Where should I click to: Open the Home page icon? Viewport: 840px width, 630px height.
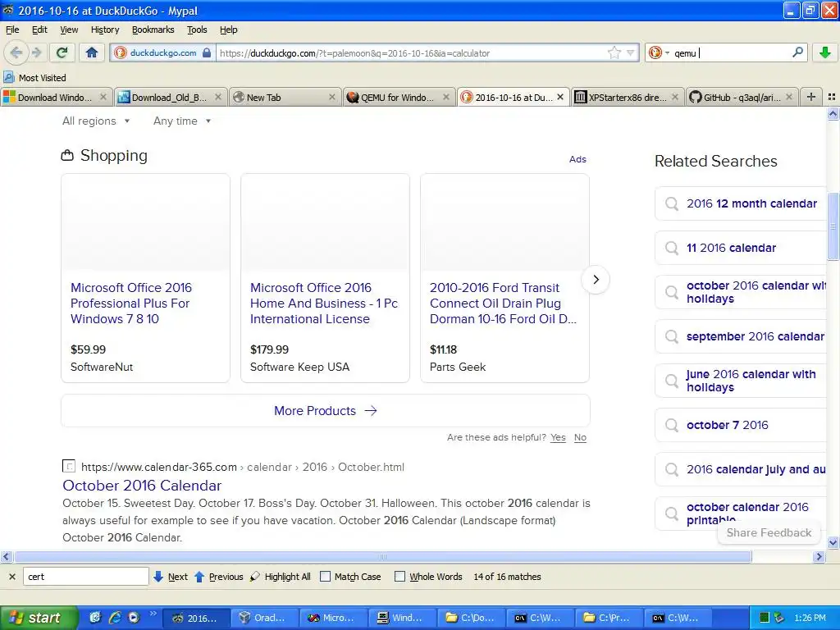click(92, 52)
